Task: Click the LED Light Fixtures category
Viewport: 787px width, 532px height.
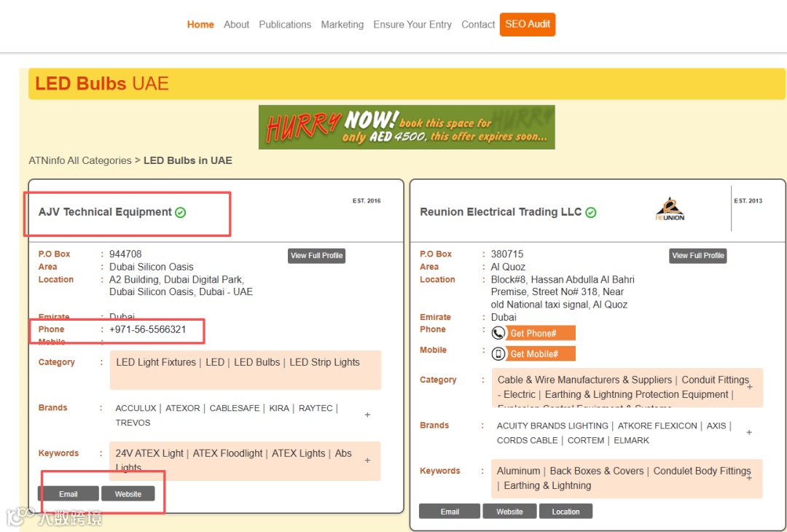Action: point(156,362)
